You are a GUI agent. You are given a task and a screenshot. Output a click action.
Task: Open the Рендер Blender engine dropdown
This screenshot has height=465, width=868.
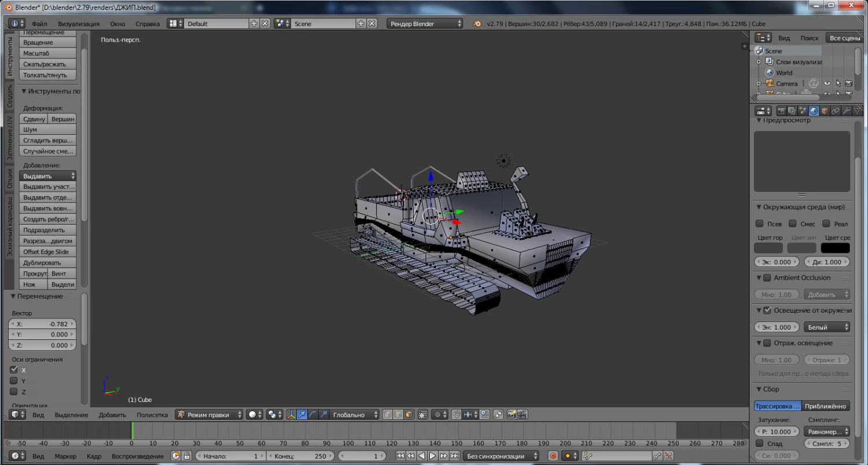[x=426, y=24]
